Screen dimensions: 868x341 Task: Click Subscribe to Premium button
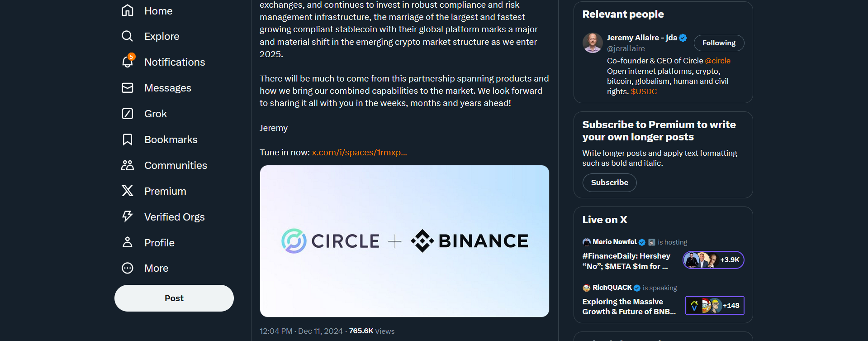pyautogui.click(x=609, y=183)
